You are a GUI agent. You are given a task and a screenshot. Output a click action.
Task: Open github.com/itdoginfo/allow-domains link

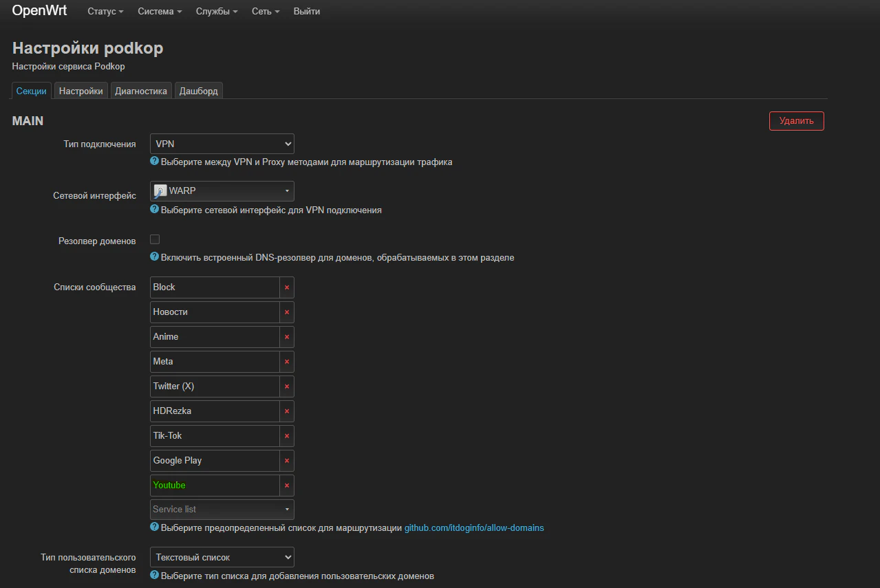tap(474, 528)
